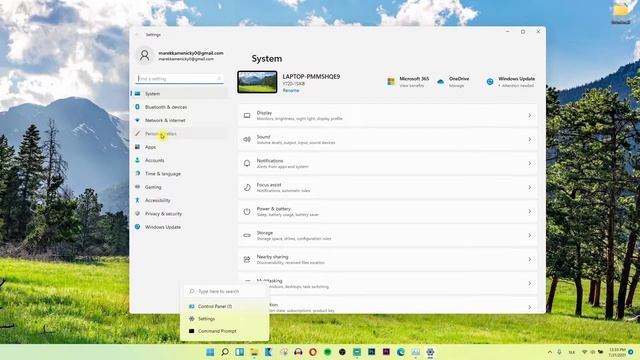The width and height of the screenshot is (640, 360).
Task: Click the Notifications bell icon
Action: pos(247,163)
